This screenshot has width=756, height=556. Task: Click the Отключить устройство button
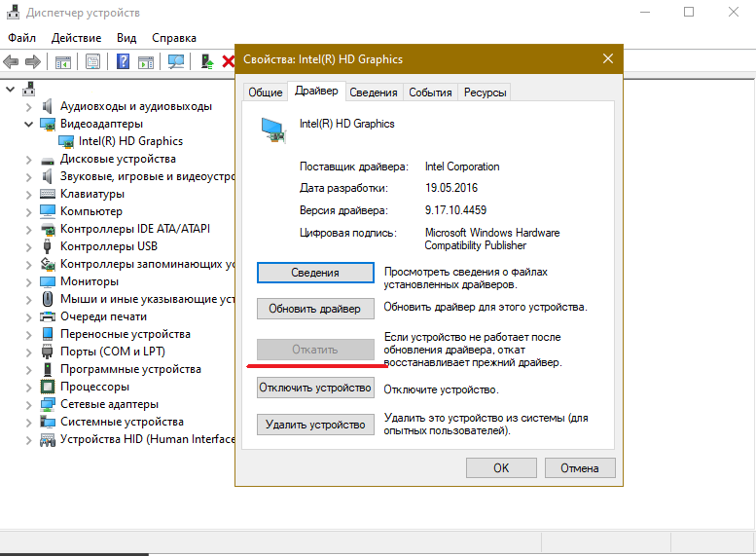[x=315, y=388]
